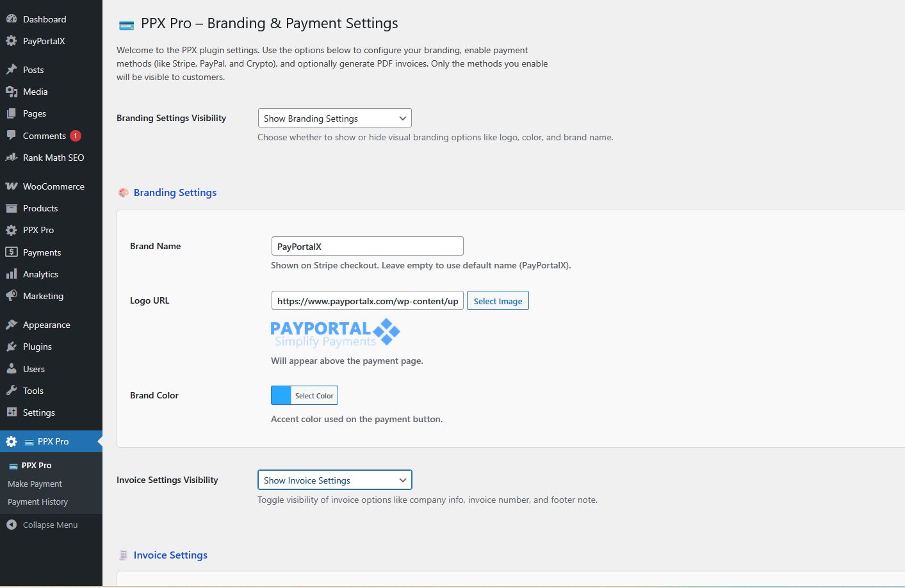Image resolution: width=905 pixels, height=588 pixels.
Task: Click the Users person icon
Action: (12, 369)
